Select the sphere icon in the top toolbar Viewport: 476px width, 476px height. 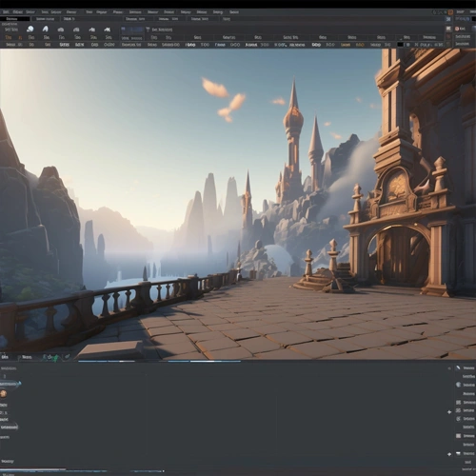[30, 30]
